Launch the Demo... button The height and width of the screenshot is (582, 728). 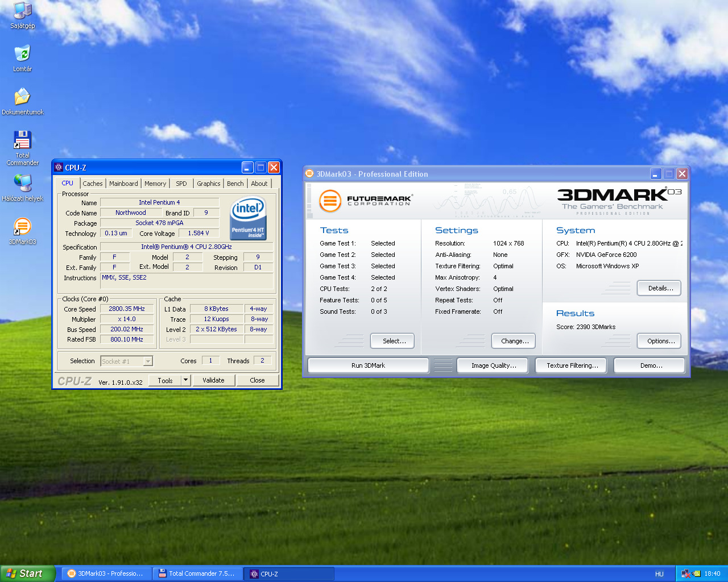[x=650, y=365]
